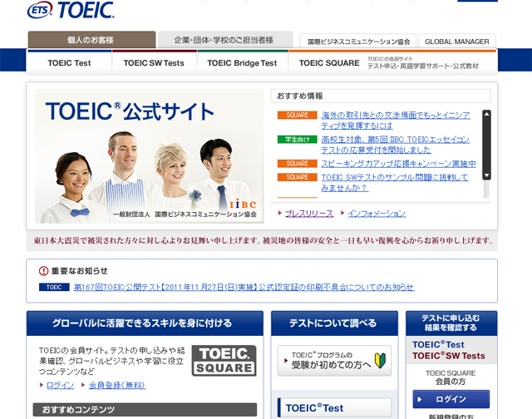Click red arrow beside プレスリリース
The height and width of the screenshot is (419, 532).
click(x=280, y=213)
